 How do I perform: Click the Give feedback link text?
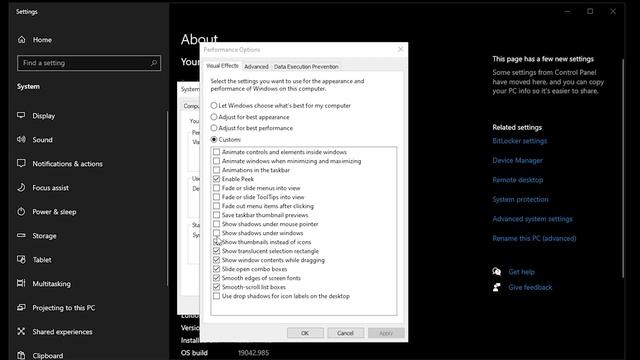point(530,287)
